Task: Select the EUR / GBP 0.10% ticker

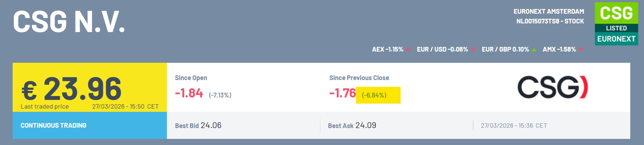Action: (x=505, y=49)
